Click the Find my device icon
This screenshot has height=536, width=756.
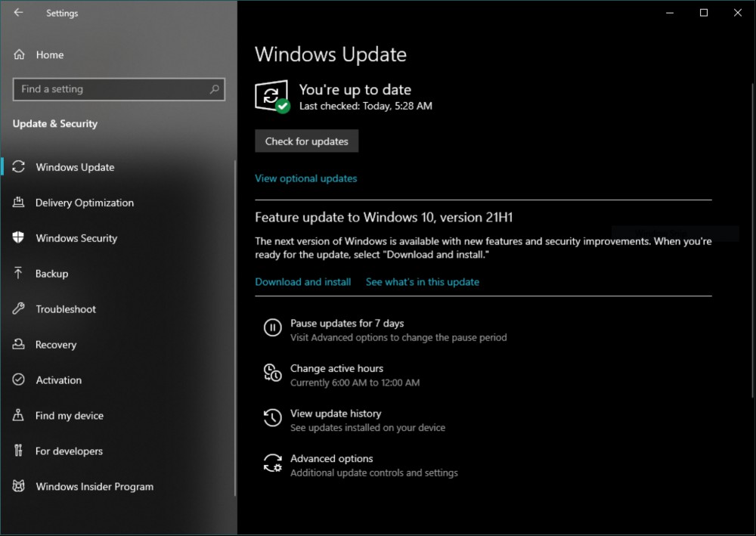pyautogui.click(x=18, y=415)
